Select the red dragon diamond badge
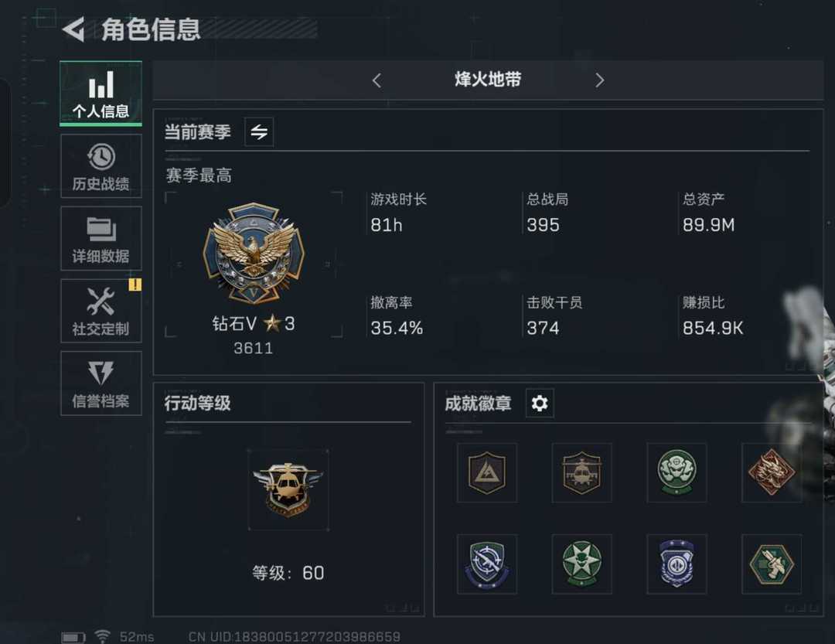835x644 pixels. point(772,472)
